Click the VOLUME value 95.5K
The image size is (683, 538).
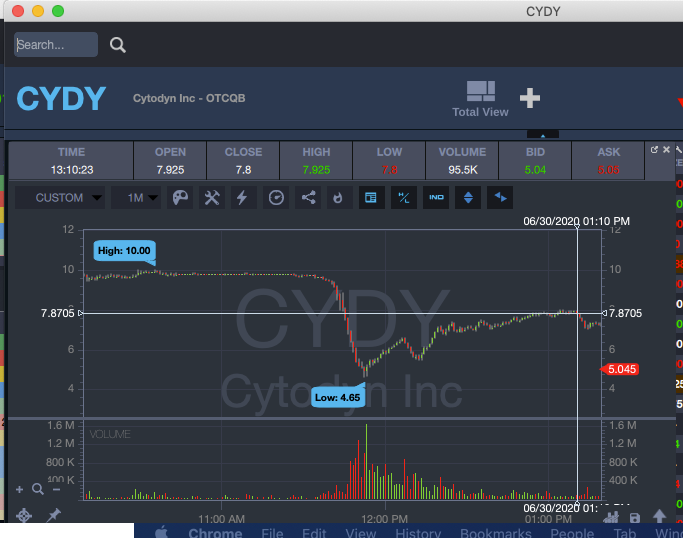463,170
